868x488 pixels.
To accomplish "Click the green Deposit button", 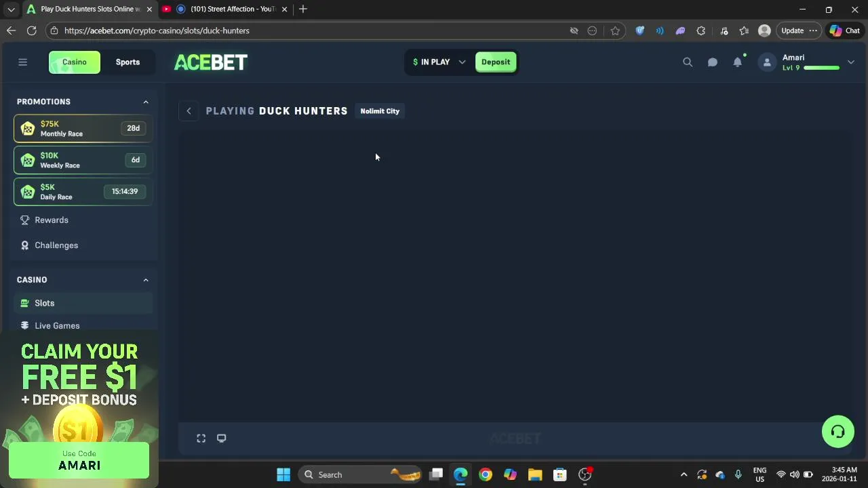I will pos(496,62).
